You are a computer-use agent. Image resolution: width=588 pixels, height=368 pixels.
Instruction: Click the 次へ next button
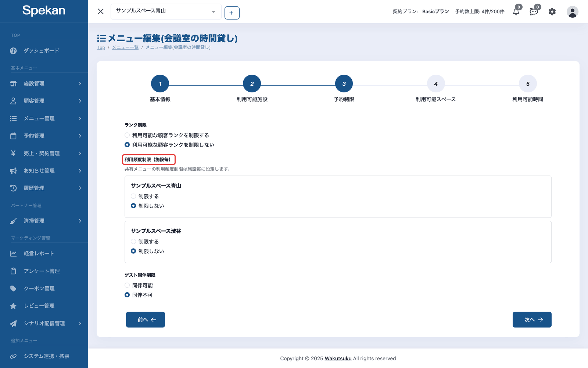pos(532,319)
